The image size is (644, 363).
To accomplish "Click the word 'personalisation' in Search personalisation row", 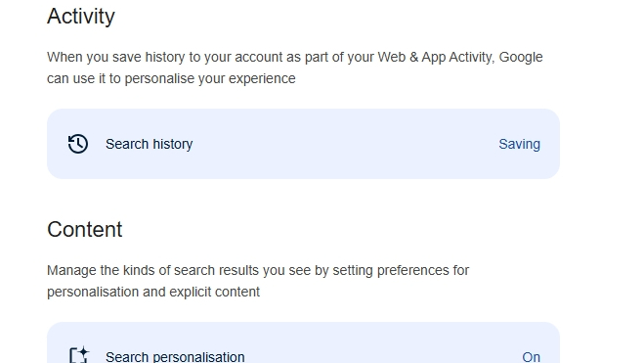I will [198, 357].
